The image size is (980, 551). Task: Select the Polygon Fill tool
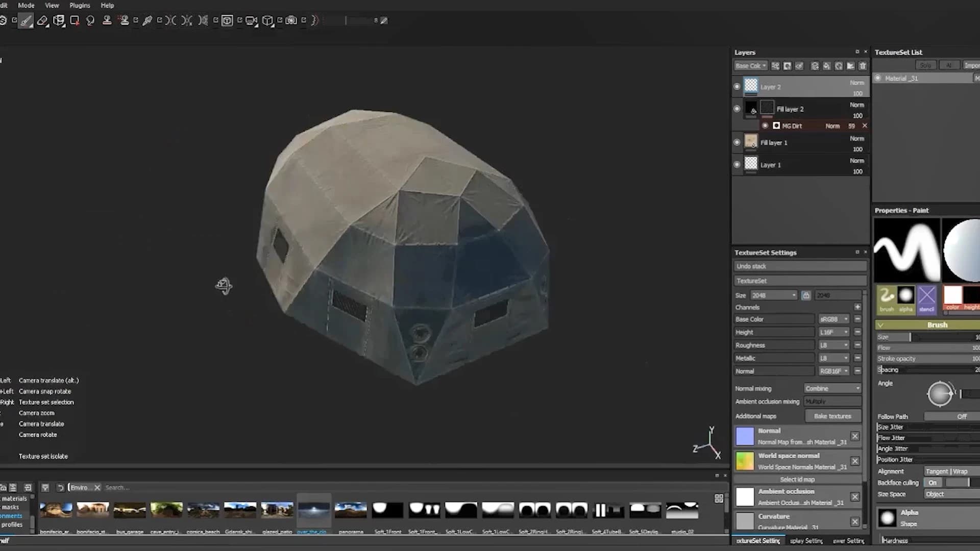(x=75, y=21)
